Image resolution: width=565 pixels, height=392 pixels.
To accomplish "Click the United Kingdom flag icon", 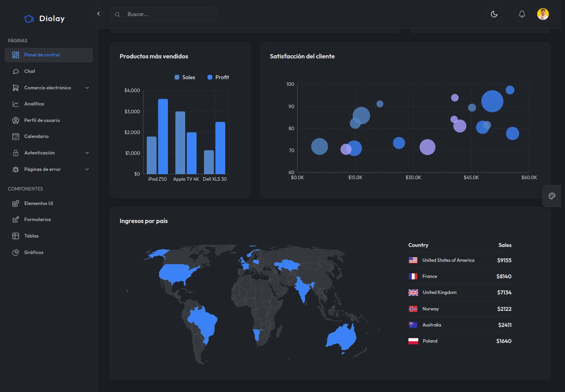I will click(x=413, y=292).
